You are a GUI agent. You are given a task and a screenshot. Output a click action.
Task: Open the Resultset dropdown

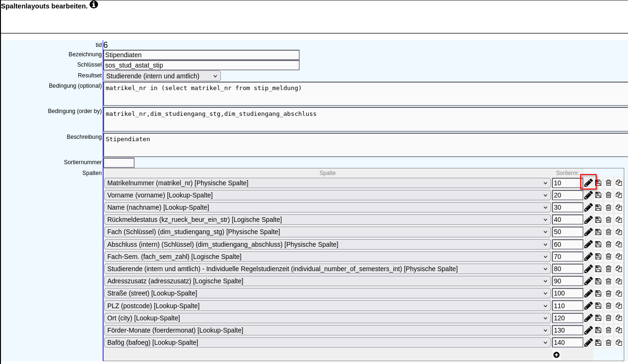[162, 76]
